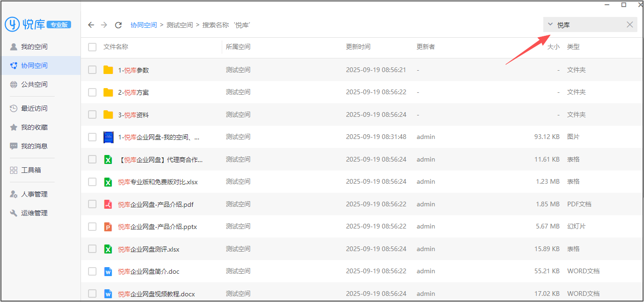The image size is (644, 302).
Task: Click the Word icon of 悦库企业网盘简介.doc
Action: (108, 271)
